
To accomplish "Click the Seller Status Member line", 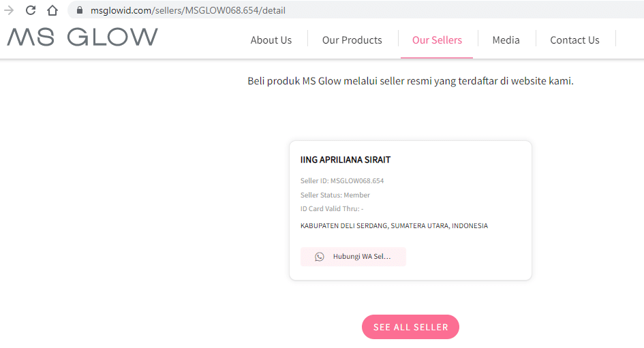I will pyautogui.click(x=335, y=195).
